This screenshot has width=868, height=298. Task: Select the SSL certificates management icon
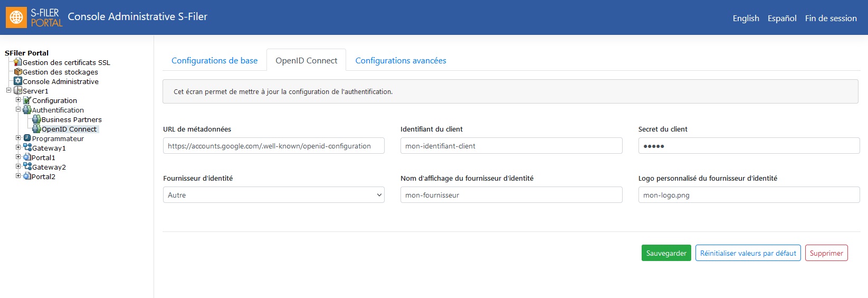(18, 62)
